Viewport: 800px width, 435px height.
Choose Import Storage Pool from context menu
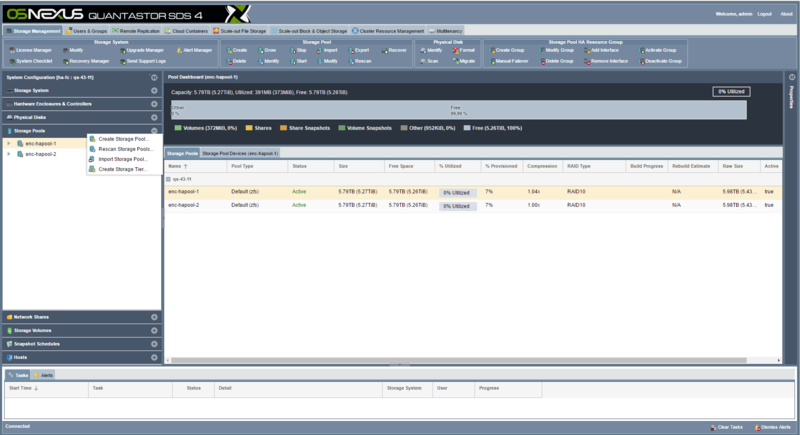(124, 159)
